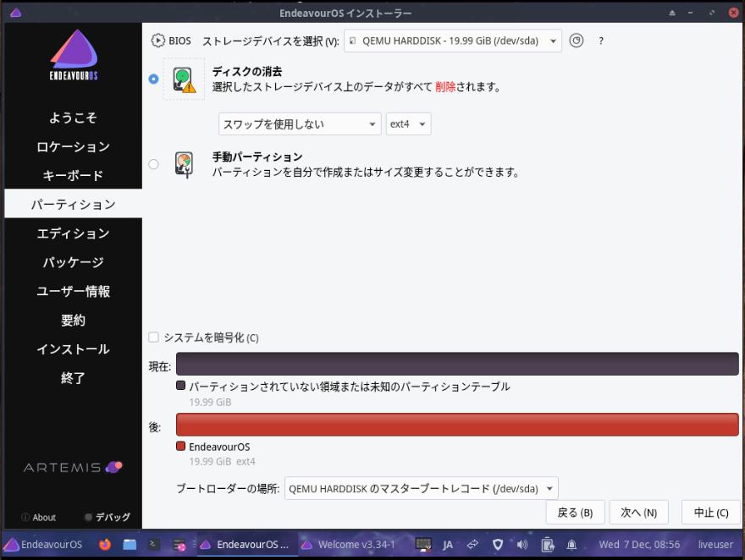The image size is (745, 560).
Task: Click the 次へ (N) button
Action: (x=639, y=513)
